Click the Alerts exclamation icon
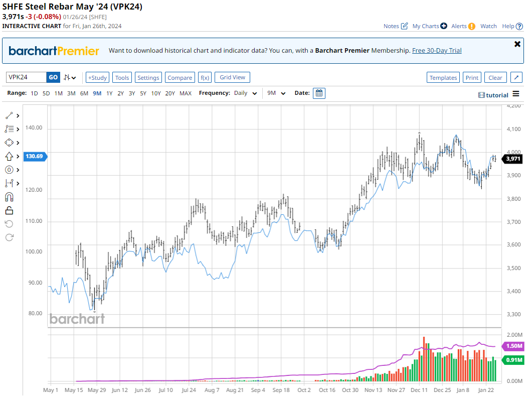The width and height of the screenshot is (532, 400). click(x=471, y=26)
